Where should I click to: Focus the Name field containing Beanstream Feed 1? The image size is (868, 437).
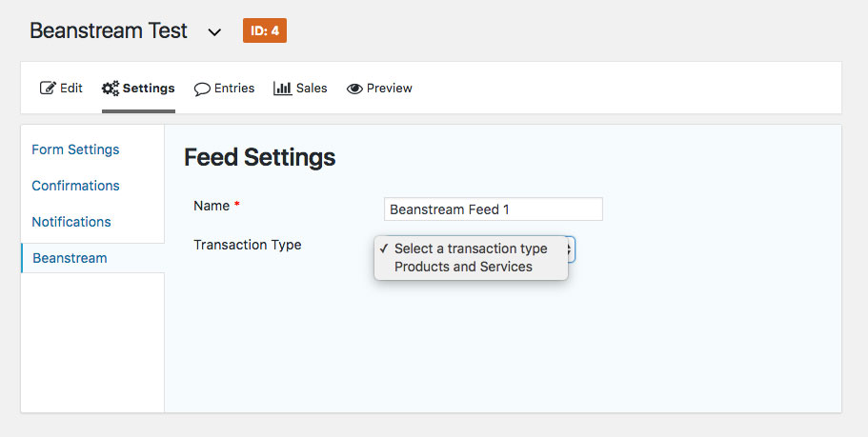[x=494, y=209]
